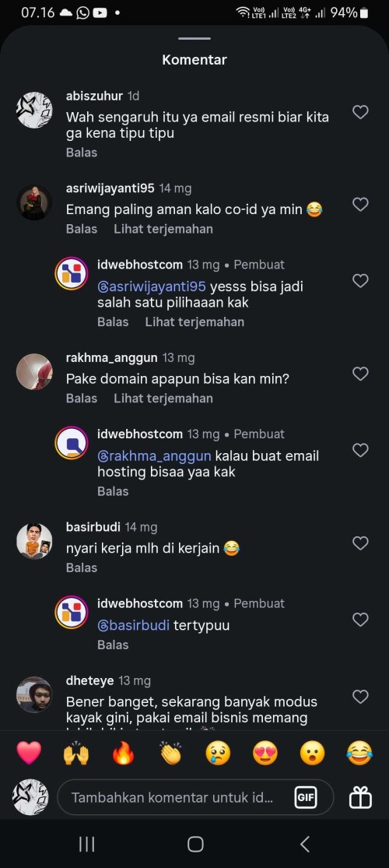Like idwebhostcom's reply saying tertypuu
The image size is (389, 868).
360,620
